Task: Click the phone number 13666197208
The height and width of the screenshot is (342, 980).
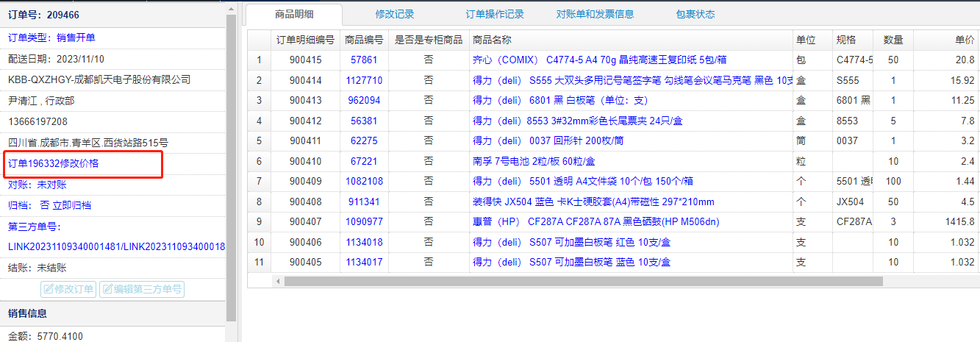Action: tap(37, 121)
